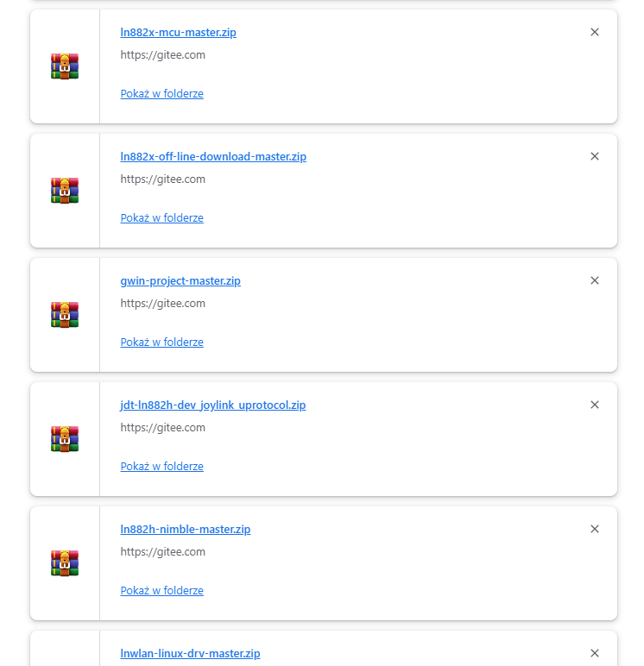Remove lnwlan-linux-drv-master.zip entry with X
The width and height of the screenshot is (644, 666).
(x=595, y=653)
